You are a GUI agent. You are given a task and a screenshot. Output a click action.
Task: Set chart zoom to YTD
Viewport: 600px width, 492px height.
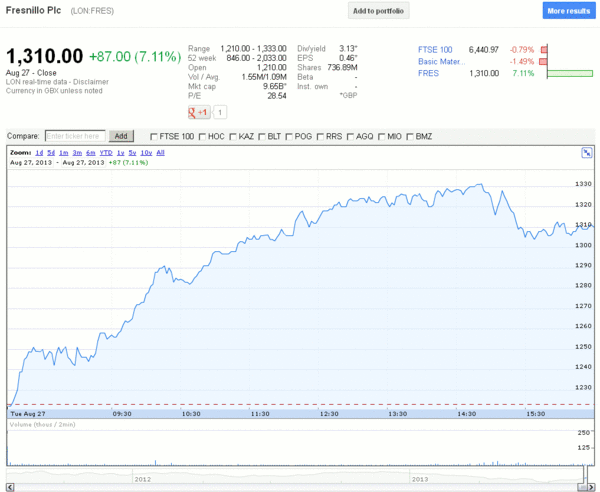click(x=106, y=153)
